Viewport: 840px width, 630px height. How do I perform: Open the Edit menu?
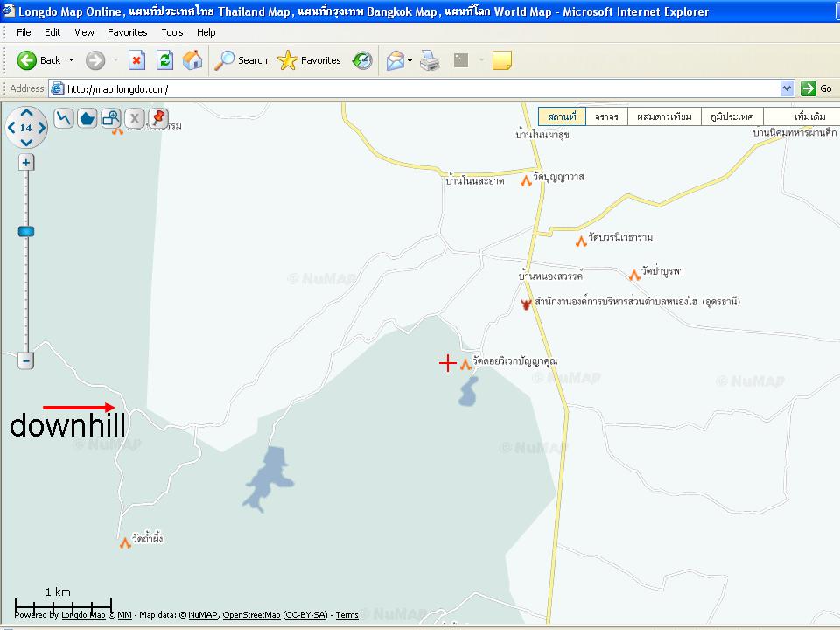[52, 32]
